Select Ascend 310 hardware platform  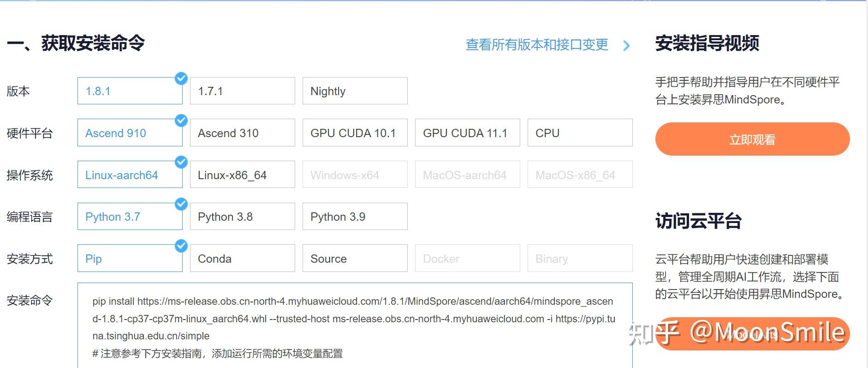tap(242, 133)
